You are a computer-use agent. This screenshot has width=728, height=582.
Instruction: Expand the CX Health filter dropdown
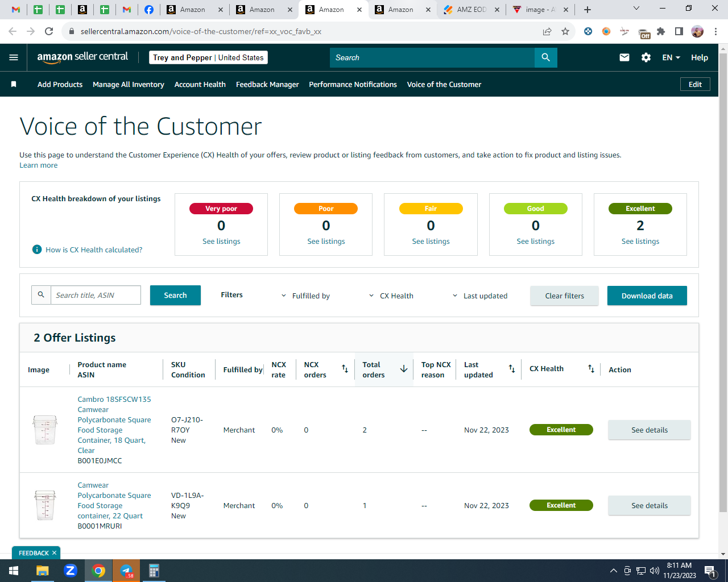(x=391, y=296)
